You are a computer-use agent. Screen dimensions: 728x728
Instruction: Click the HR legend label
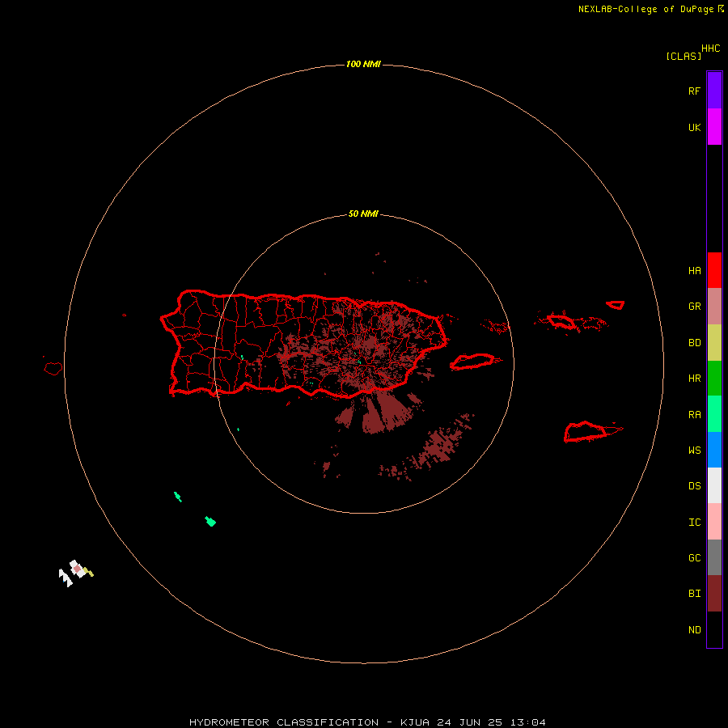coord(694,379)
